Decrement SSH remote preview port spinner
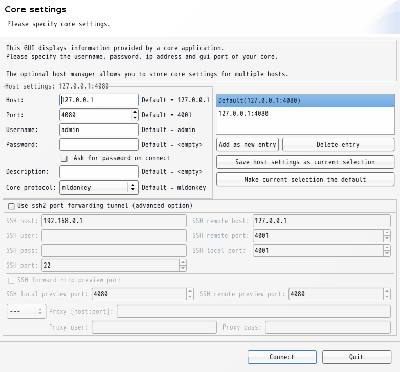This screenshot has width=400, height=372. click(387, 297)
